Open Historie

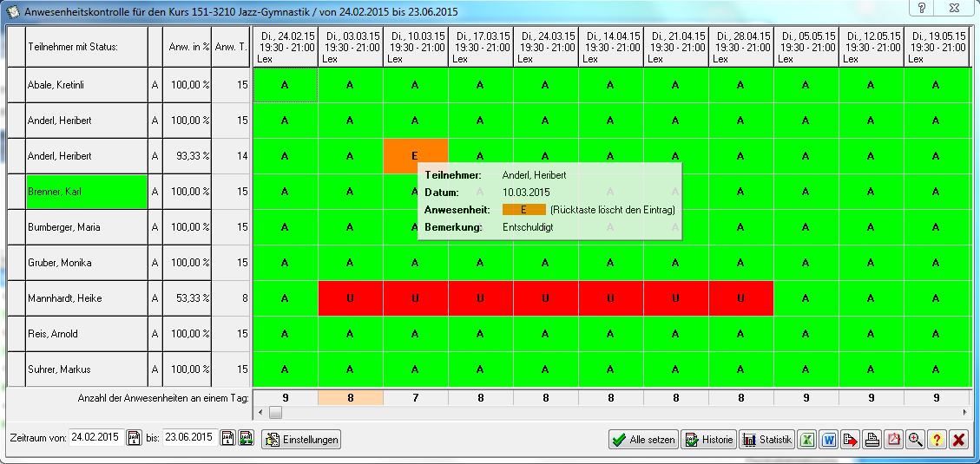tap(709, 440)
